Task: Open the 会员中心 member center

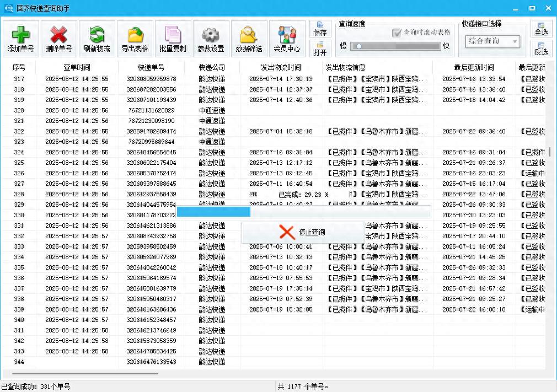Action: (x=287, y=38)
